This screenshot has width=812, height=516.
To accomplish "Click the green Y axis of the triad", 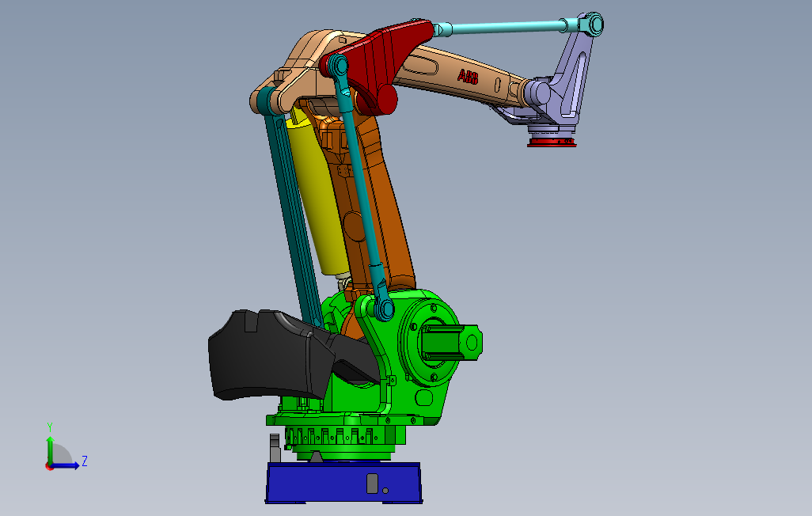I will [x=50, y=450].
